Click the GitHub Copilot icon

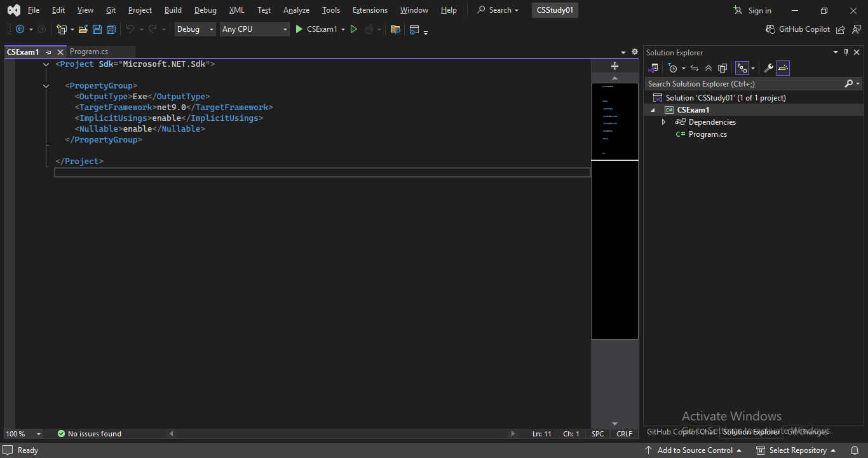tap(771, 29)
